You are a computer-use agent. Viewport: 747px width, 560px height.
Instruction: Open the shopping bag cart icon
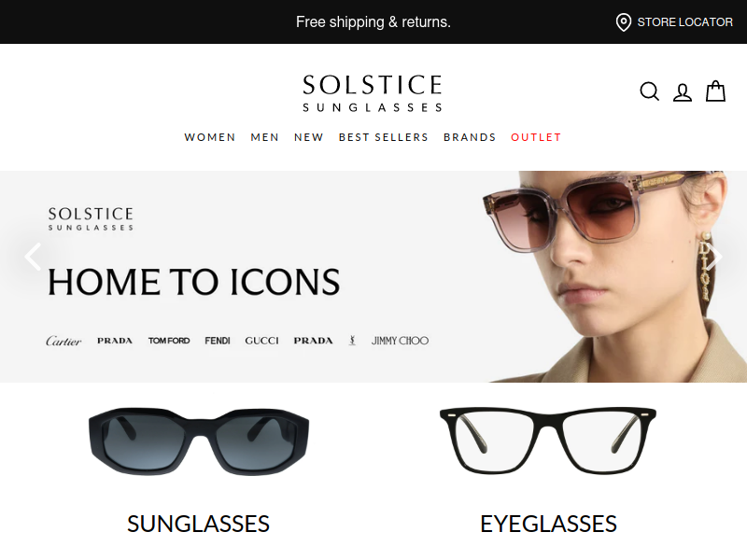click(715, 91)
